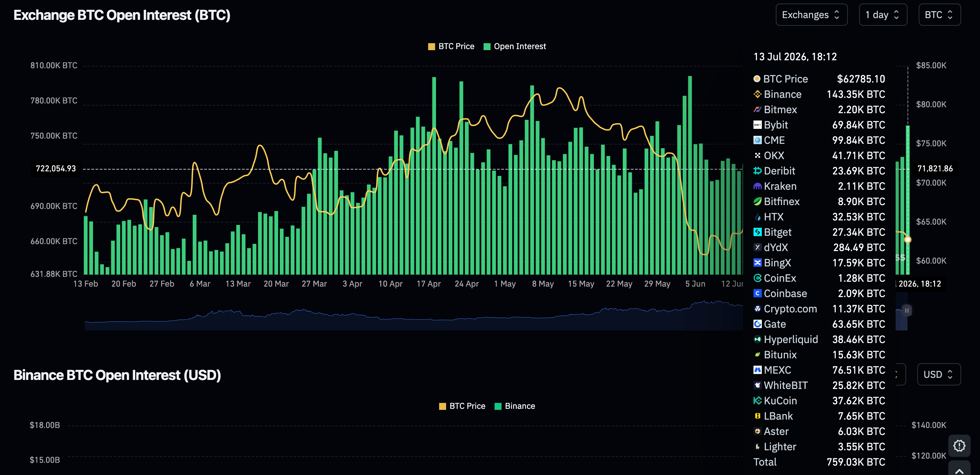This screenshot has height=475, width=980.
Task: Click the Kraken logo icon
Action: pyautogui.click(x=757, y=186)
